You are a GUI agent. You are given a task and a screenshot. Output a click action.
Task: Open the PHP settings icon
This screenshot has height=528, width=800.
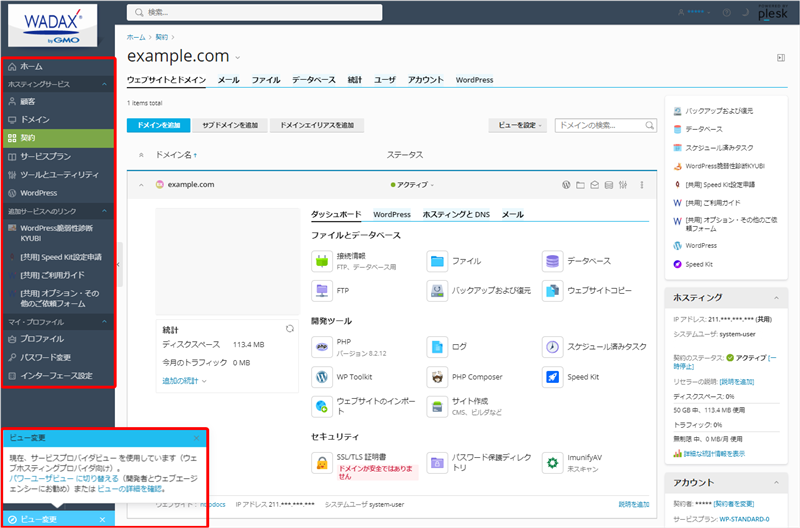(x=321, y=347)
